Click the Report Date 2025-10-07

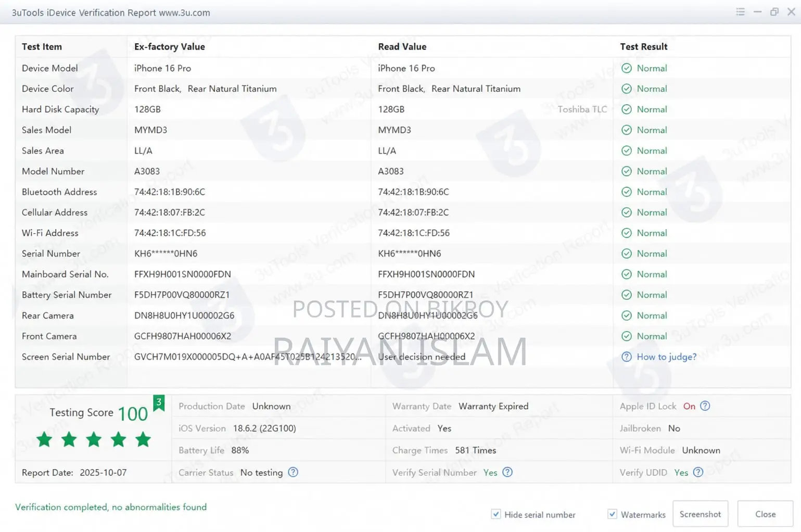coord(103,473)
